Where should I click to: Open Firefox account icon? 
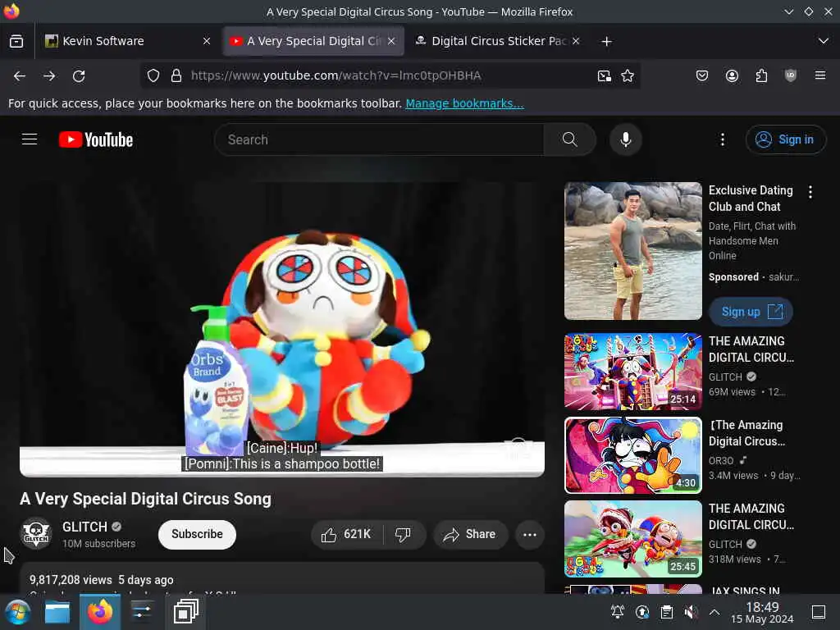tap(732, 75)
